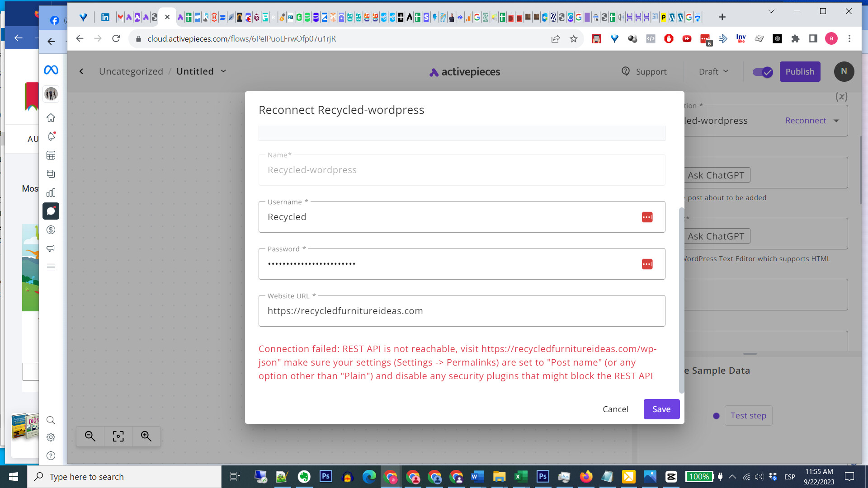868x488 pixels.
Task: Open the user avatar N in activepieces header
Action: point(844,71)
